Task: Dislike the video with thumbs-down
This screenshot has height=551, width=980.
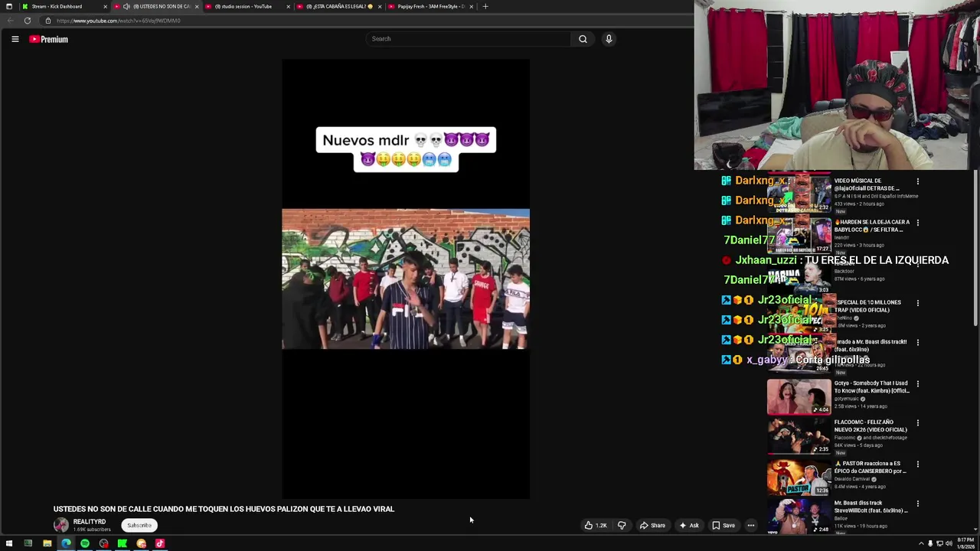Action: click(622, 526)
